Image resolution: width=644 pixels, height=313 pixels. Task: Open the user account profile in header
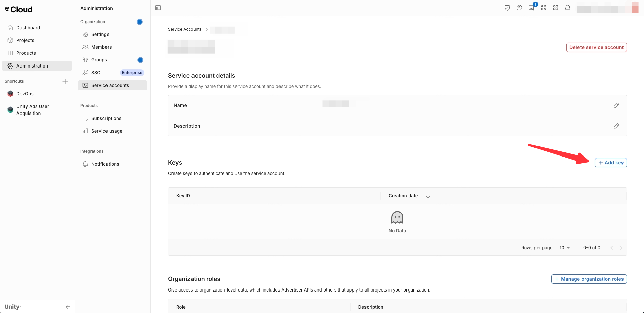(x=608, y=8)
